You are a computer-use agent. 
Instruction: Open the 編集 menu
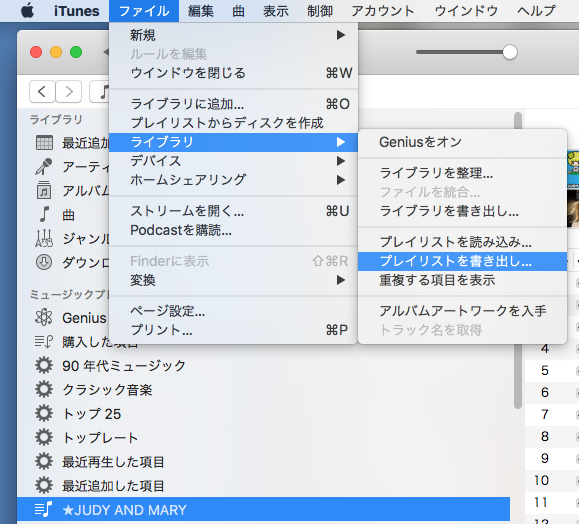click(201, 11)
